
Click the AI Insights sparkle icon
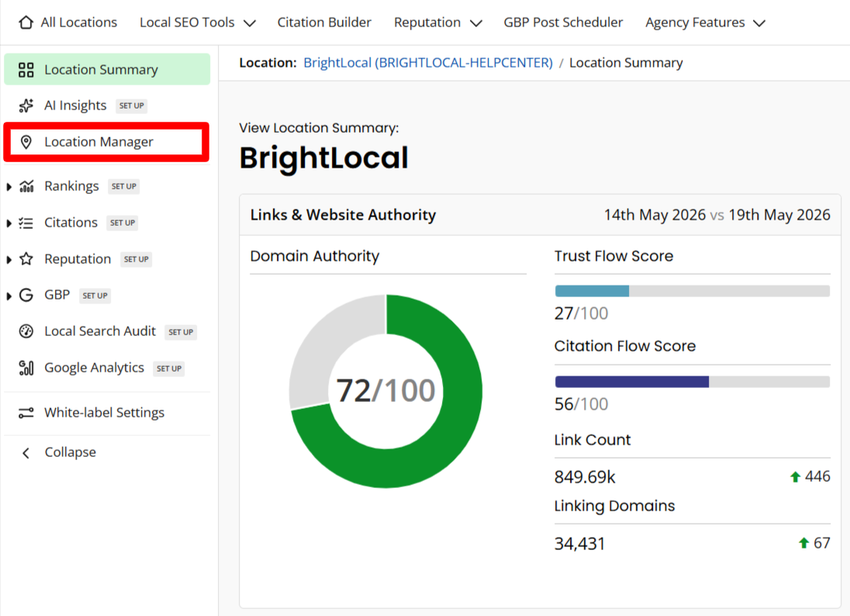point(26,106)
